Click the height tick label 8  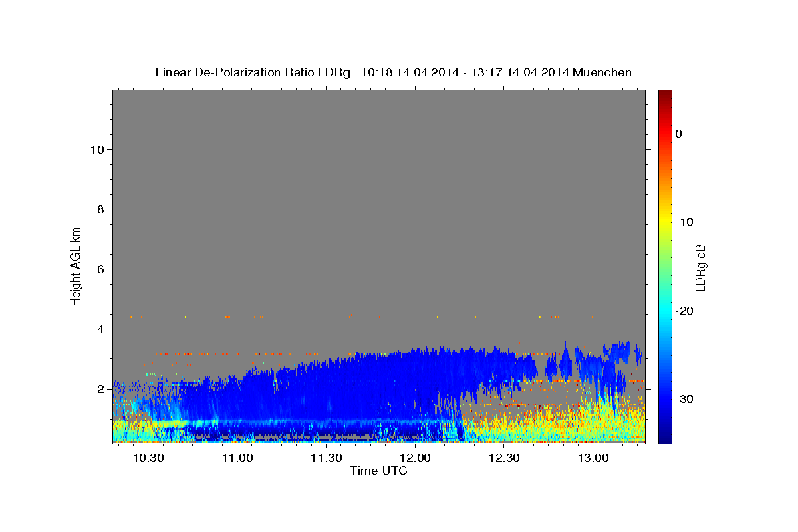pos(100,209)
